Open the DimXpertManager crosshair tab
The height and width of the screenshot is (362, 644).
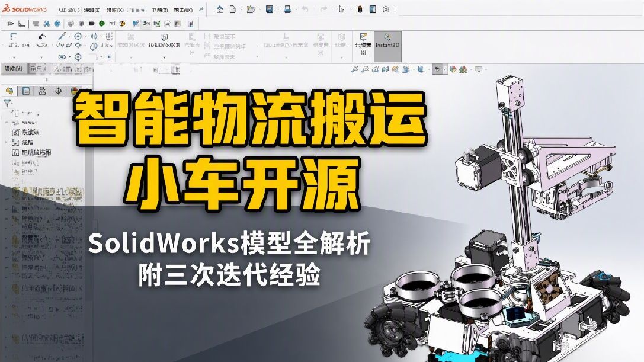(x=58, y=91)
